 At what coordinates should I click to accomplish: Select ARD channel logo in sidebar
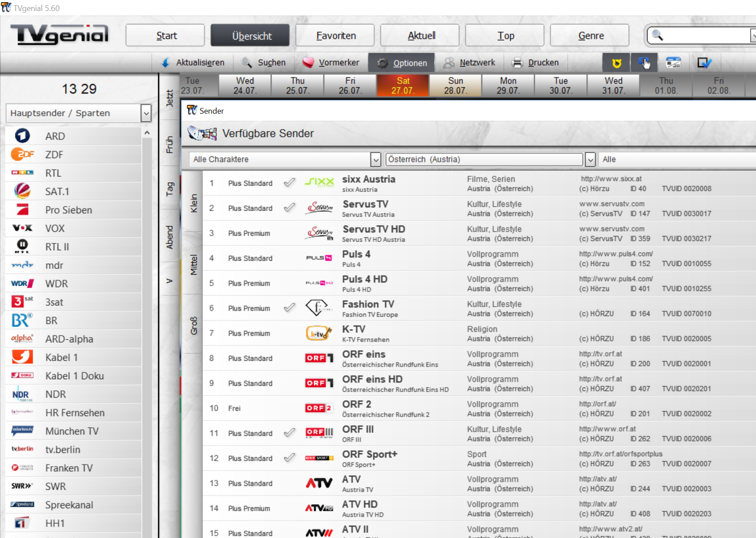[x=22, y=136]
